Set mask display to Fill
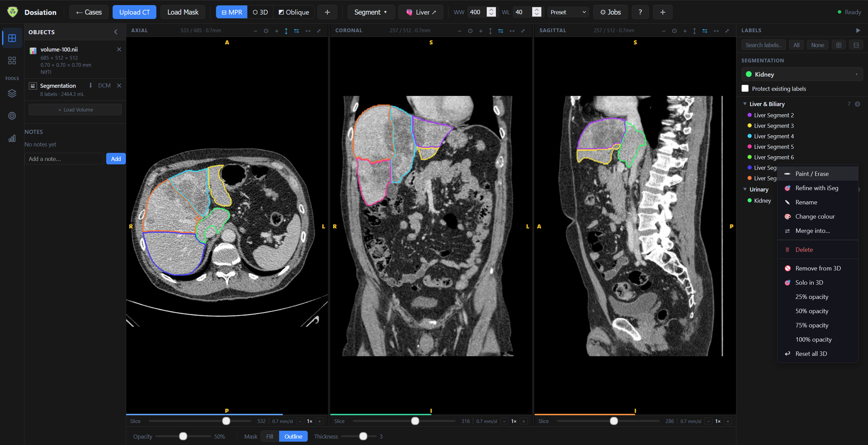The height and width of the screenshot is (445, 868). (270, 436)
